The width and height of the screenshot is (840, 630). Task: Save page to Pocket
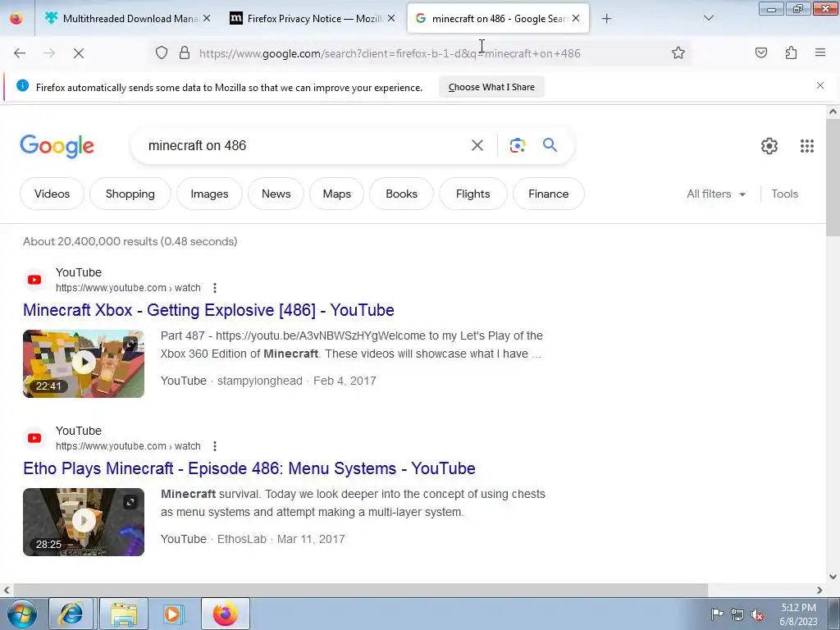coord(760,52)
